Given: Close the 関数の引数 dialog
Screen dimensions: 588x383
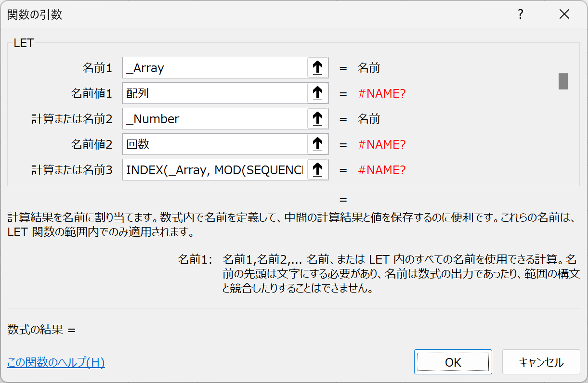Looking at the screenshot, I should pos(564,14).
